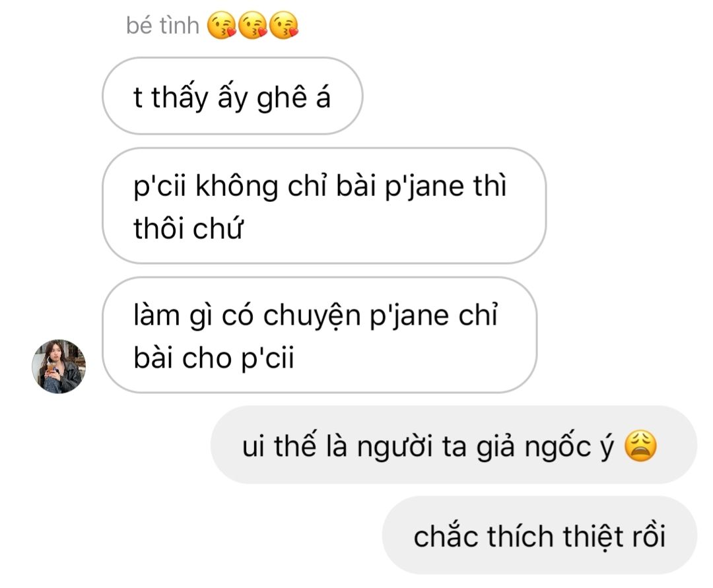
Task: Select the message starting "làm gì có chuyện"
Action: 320,335
